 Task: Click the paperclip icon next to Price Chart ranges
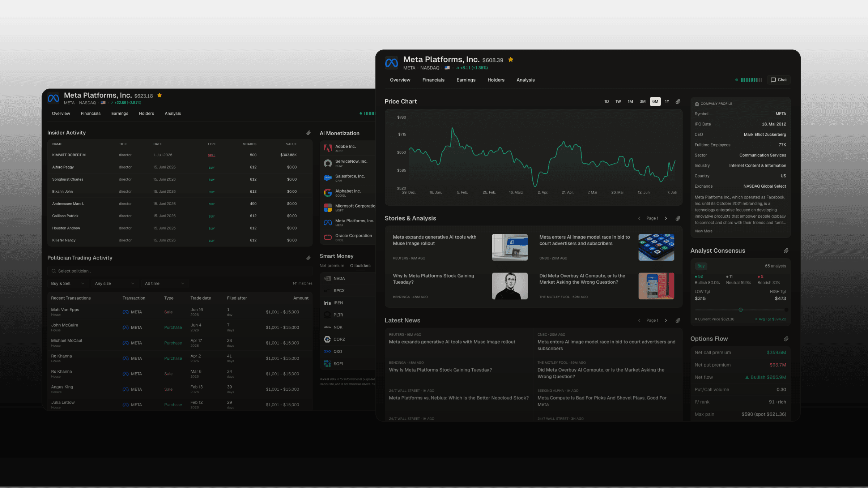click(x=678, y=102)
